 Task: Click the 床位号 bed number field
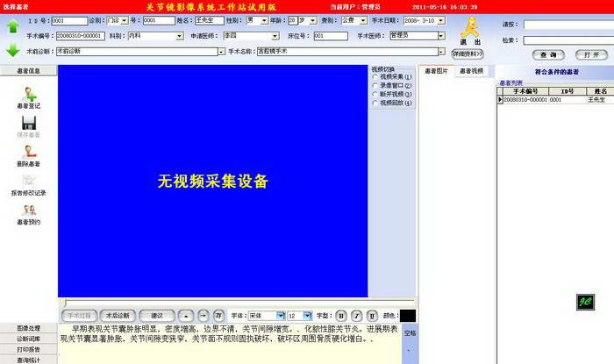coord(331,36)
